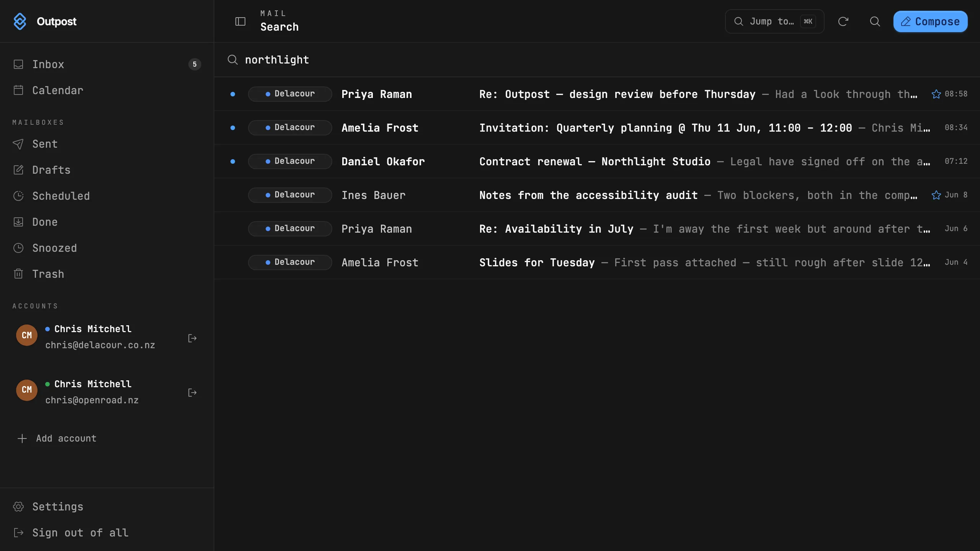Image resolution: width=980 pixels, height=551 pixels.
Task: Toggle unread dot on Amelia Frost invitation
Action: click(x=232, y=128)
